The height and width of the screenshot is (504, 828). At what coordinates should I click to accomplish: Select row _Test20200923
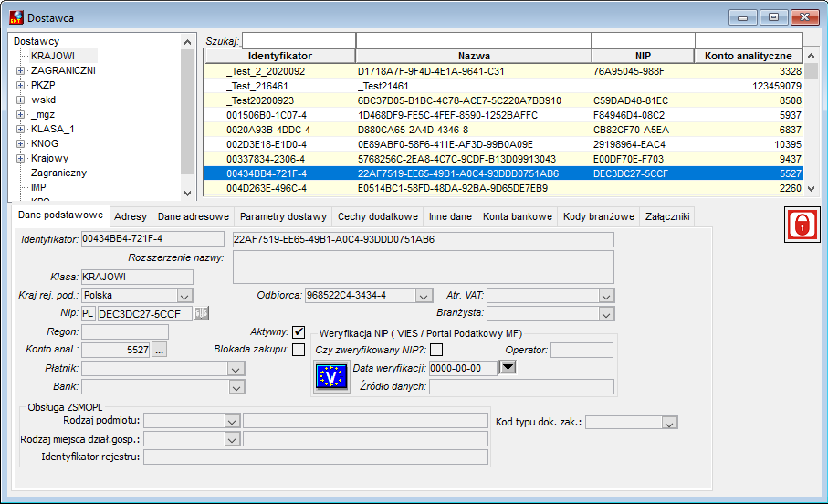click(504, 100)
